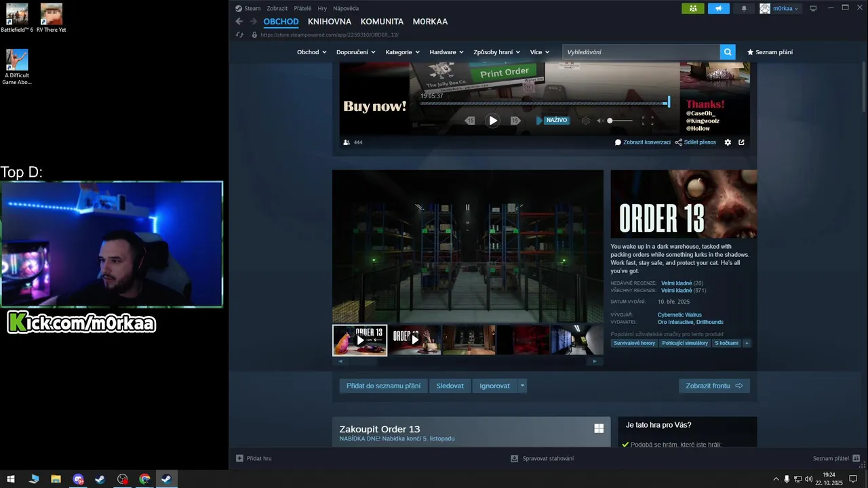Click Přidat do seznamu přání button
The width and height of the screenshot is (868, 488).
[383, 386]
